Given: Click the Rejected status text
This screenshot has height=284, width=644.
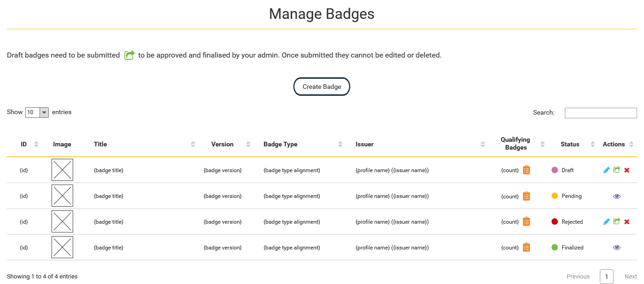Looking at the screenshot, I should tap(572, 222).
